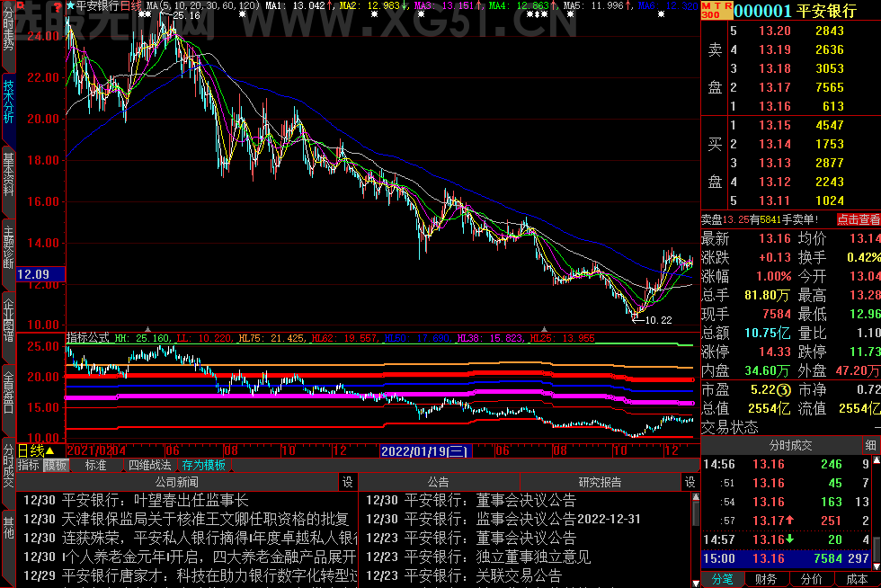
Task: Click the red question mark help icon
Action: pyautogui.click(x=58, y=6)
